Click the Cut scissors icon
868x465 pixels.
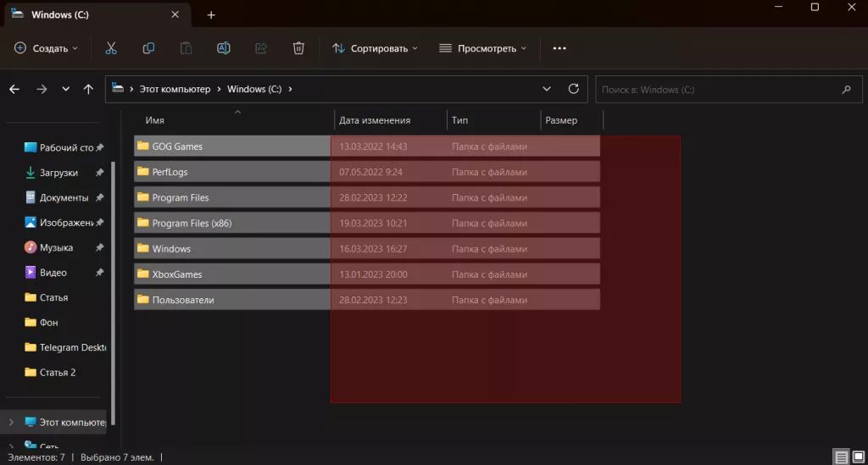pyautogui.click(x=111, y=48)
